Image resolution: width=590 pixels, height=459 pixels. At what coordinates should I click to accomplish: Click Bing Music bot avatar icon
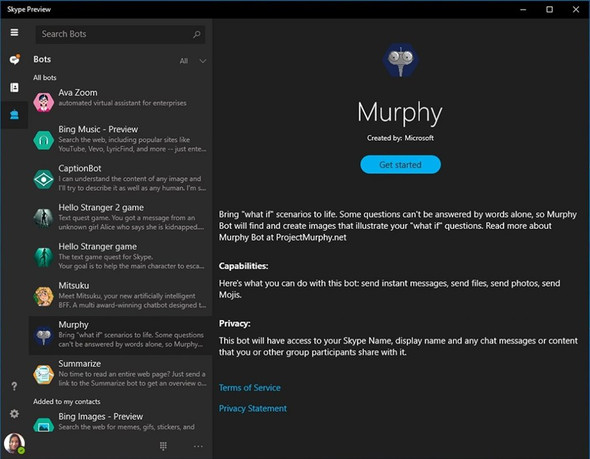pos(44,140)
